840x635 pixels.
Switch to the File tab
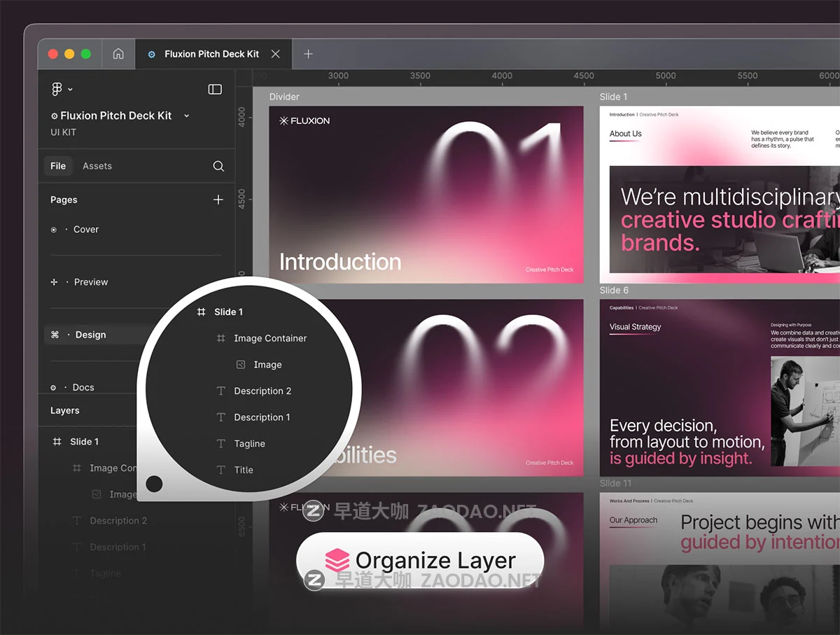(x=58, y=166)
